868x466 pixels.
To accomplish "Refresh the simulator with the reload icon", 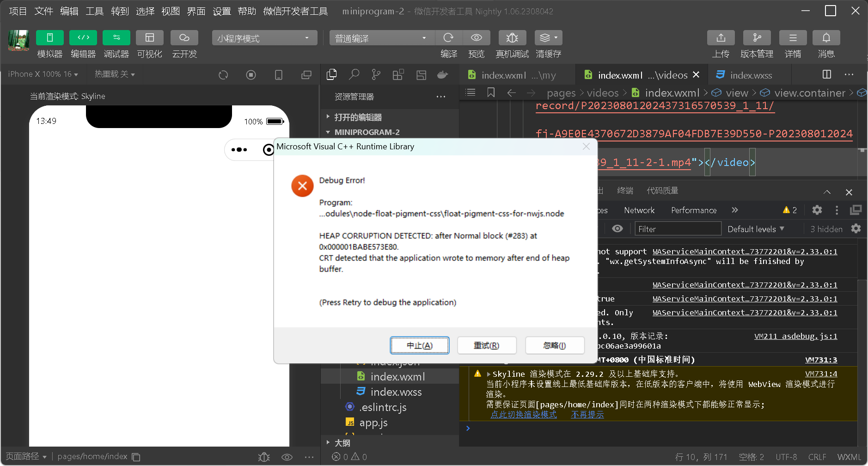I will (223, 75).
